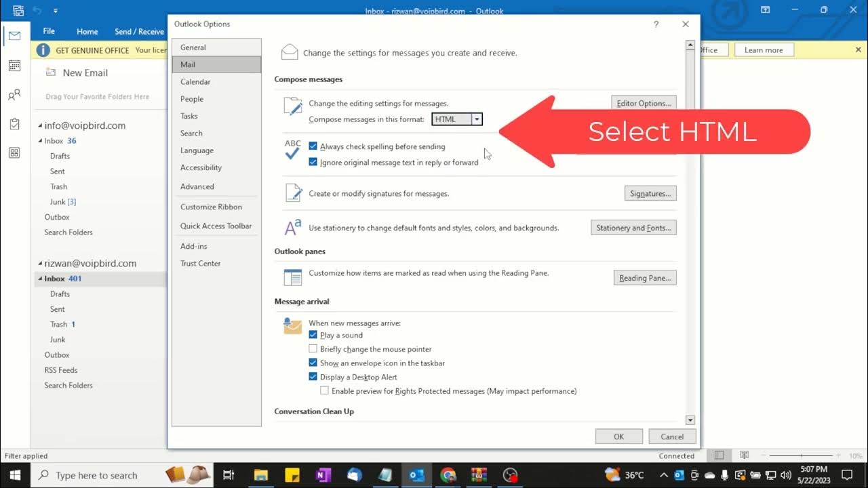Open People view icon in Outlook sidebar
This screenshot has height=488, width=868.
tap(14, 95)
